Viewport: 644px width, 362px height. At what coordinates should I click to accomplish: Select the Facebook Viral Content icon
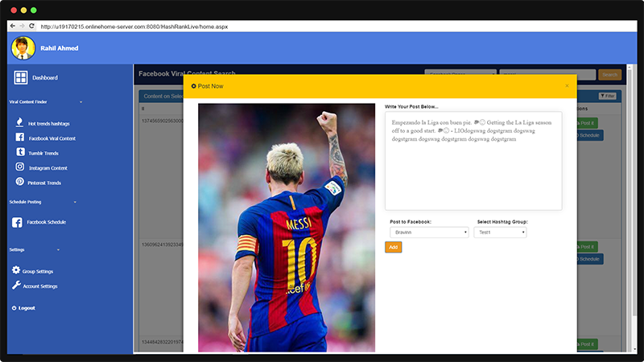[19, 138]
